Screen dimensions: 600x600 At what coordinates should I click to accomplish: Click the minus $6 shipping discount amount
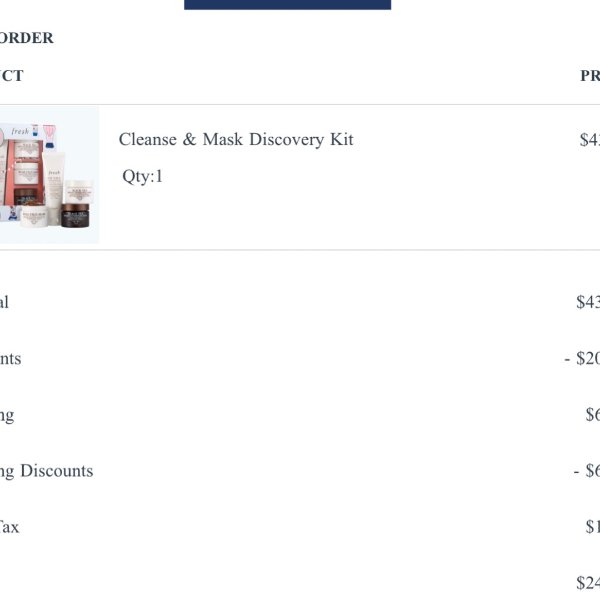(587, 471)
